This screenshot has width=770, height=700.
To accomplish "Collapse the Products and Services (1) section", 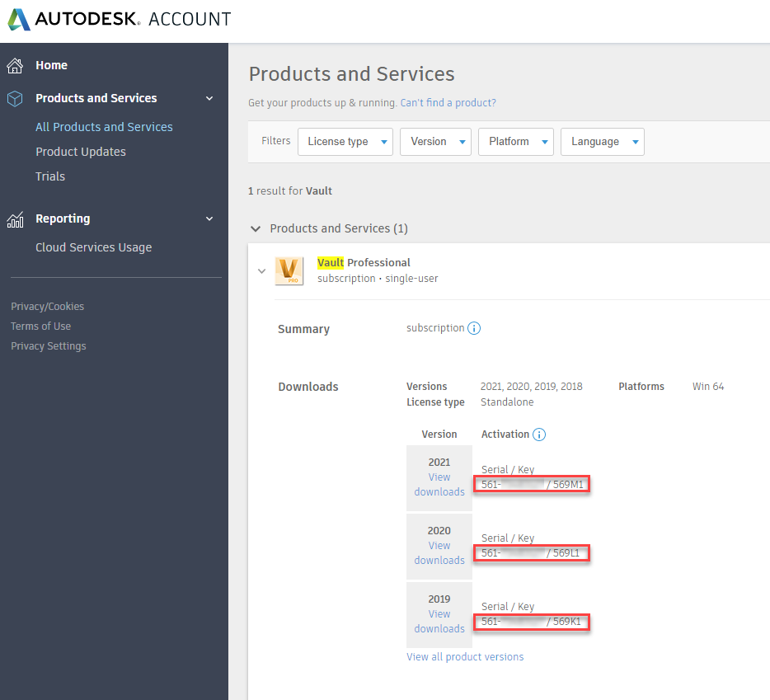I will pos(256,229).
